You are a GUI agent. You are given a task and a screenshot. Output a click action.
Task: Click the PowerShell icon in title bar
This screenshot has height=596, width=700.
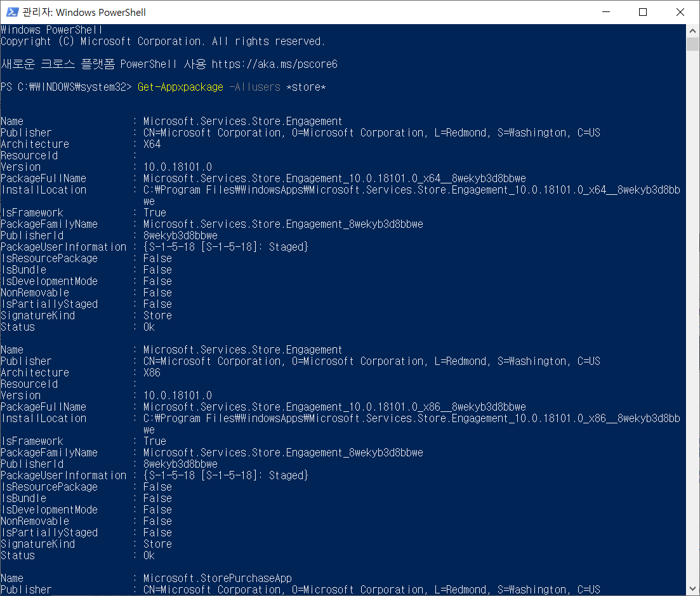coord(12,12)
